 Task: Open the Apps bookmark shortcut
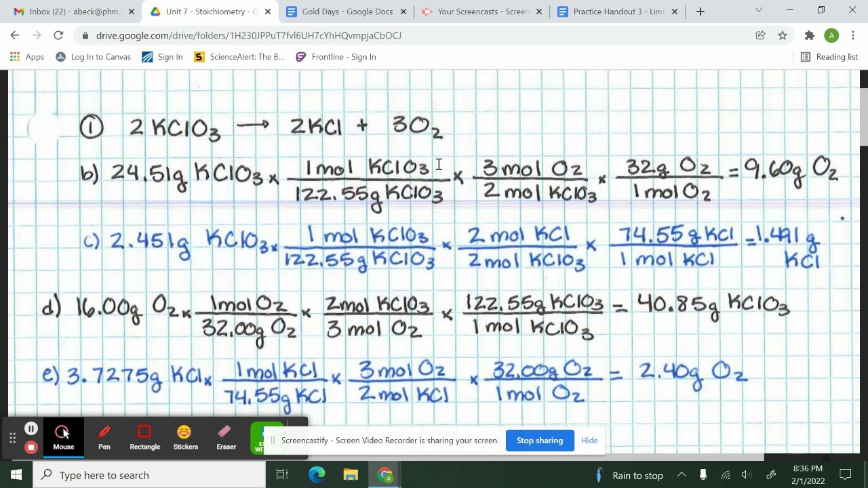27,57
